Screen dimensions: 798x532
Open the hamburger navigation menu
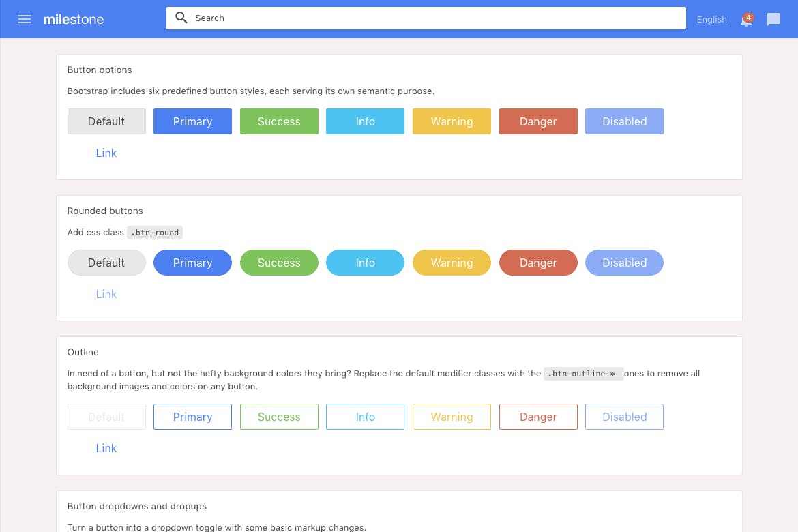click(25, 19)
